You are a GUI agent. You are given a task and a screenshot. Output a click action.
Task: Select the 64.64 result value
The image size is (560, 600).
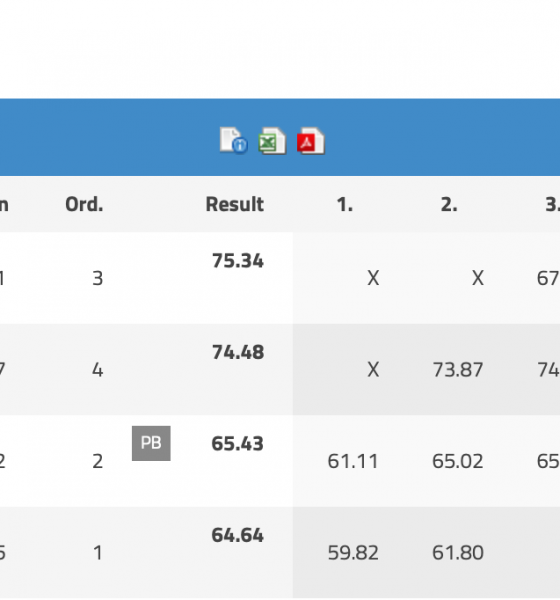237,535
